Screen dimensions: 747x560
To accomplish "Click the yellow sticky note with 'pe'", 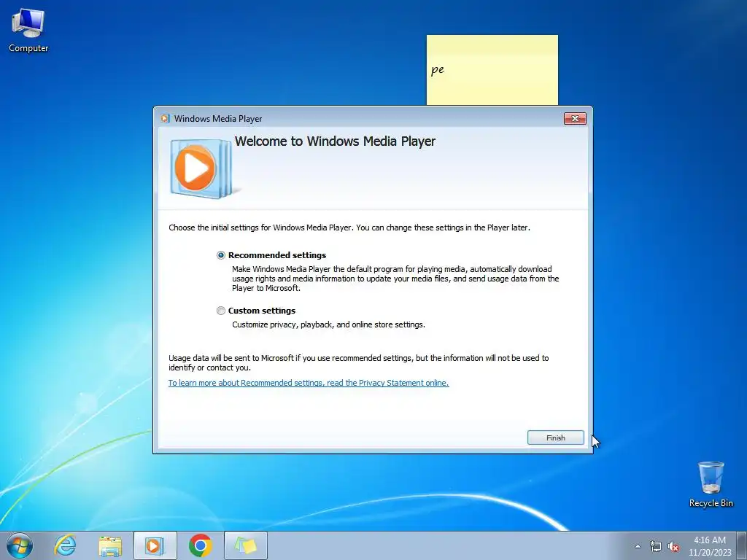I will click(492, 70).
